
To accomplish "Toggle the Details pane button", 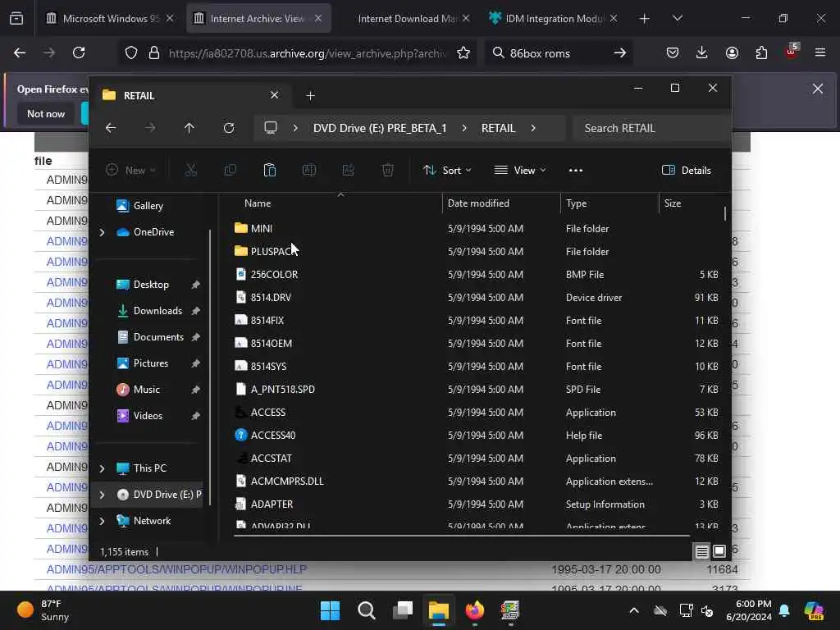I will pyautogui.click(x=687, y=171).
